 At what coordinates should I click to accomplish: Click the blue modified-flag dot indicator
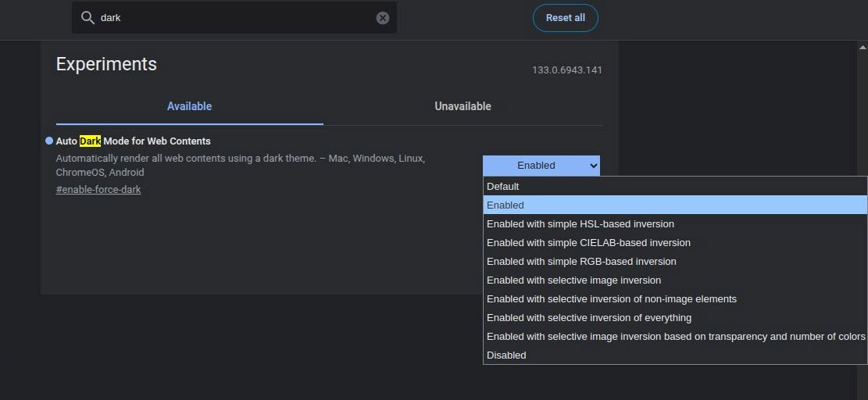point(48,141)
